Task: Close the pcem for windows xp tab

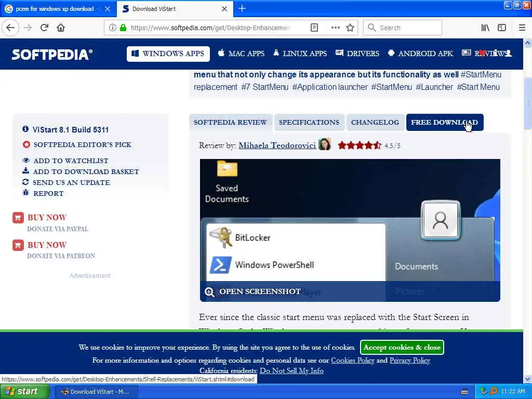Action: point(108,9)
